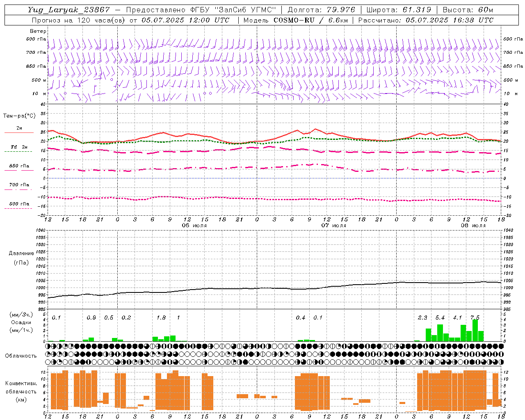Click the 'Высота: 60м' elevation text
Viewport: 525px width, 420px height.
click(468, 10)
